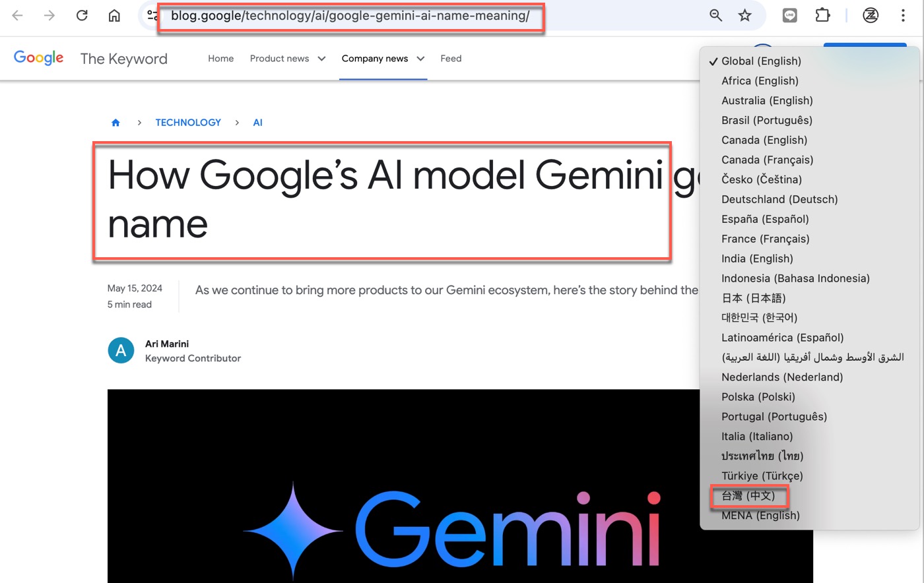Viewport: 924px width, 583px height.
Task: Click the Gemini hero image
Action: tap(460, 486)
